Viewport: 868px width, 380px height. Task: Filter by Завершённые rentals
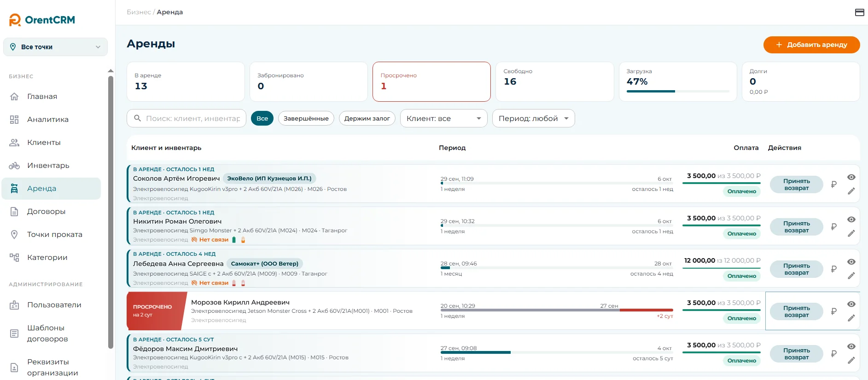[306, 118]
